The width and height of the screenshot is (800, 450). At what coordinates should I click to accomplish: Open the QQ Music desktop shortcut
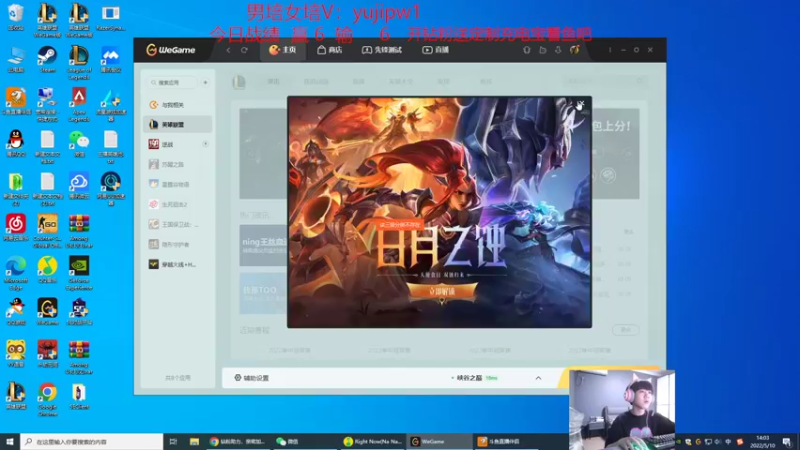[47, 270]
